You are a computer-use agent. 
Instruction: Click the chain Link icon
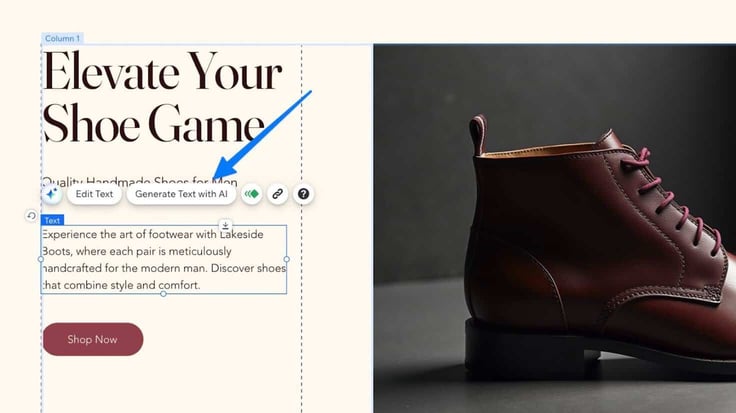tap(277, 194)
